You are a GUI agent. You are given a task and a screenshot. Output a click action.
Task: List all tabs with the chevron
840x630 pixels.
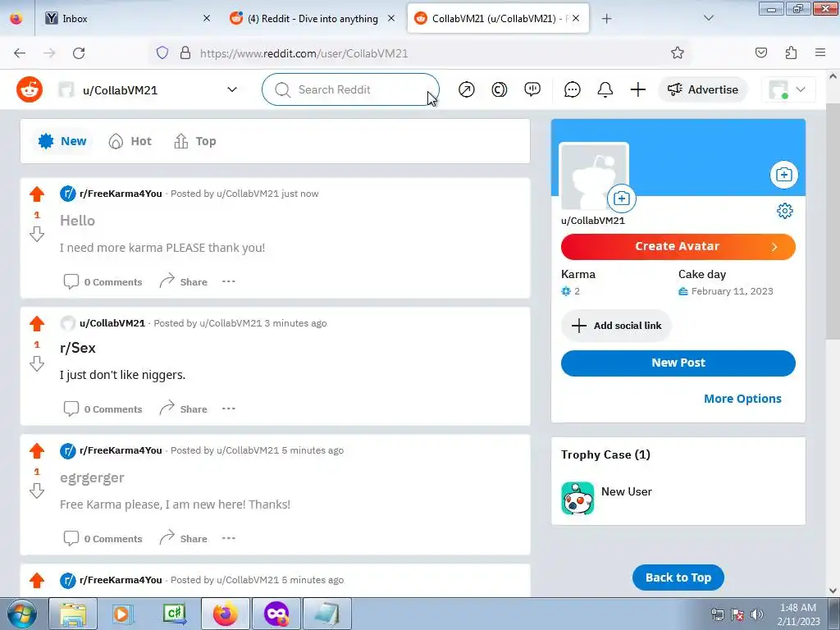708,19
